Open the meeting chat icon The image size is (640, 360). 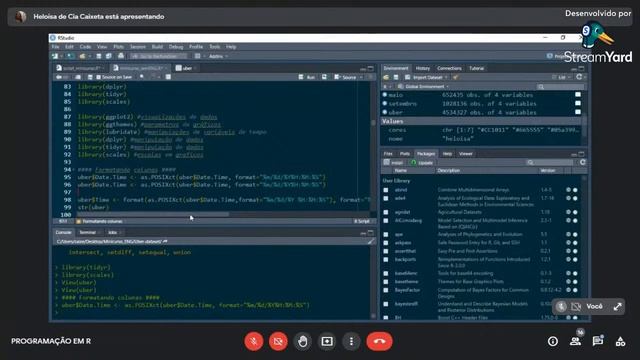point(598,341)
